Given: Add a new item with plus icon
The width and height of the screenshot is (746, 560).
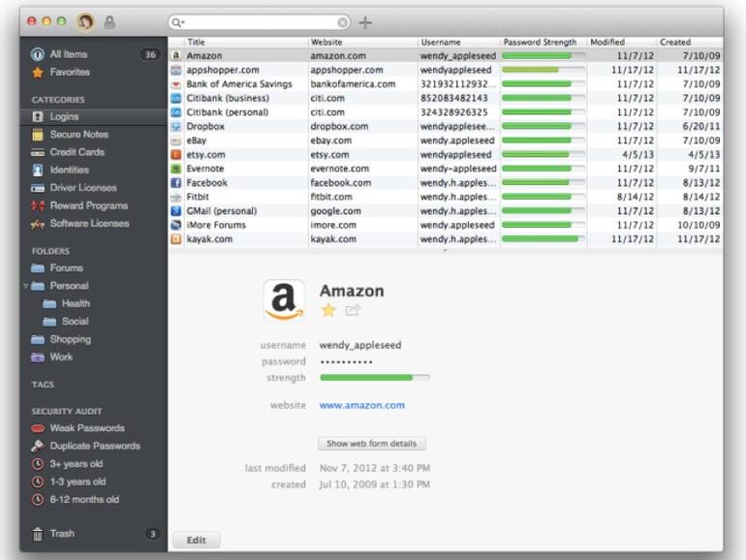Looking at the screenshot, I should (x=365, y=22).
